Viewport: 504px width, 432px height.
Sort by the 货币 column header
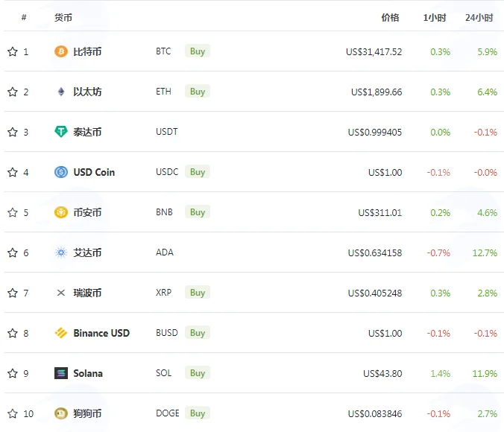[63, 18]
